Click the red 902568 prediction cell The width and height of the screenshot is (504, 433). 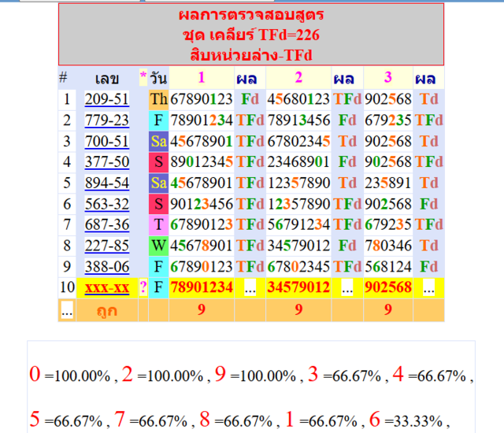point(388,287)
